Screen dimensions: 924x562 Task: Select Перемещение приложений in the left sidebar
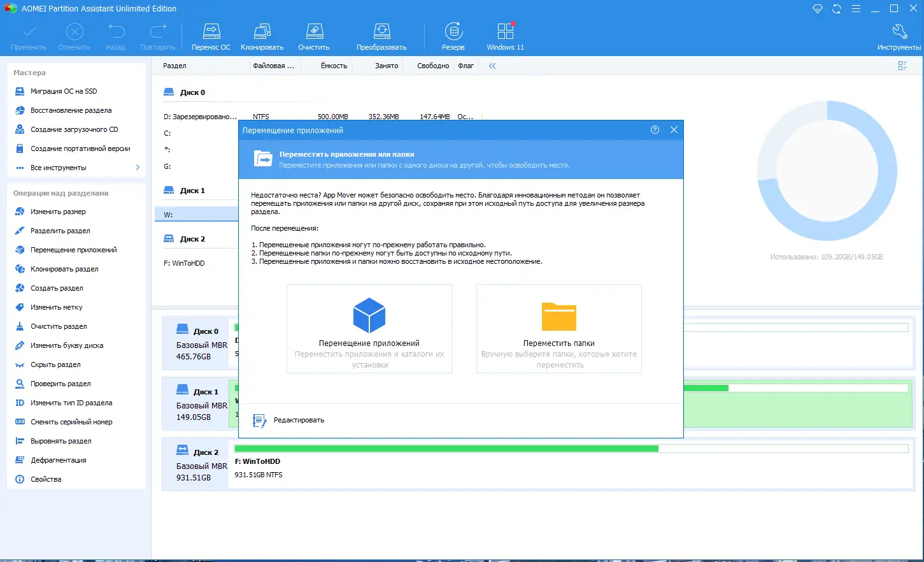tap(74, 250)
